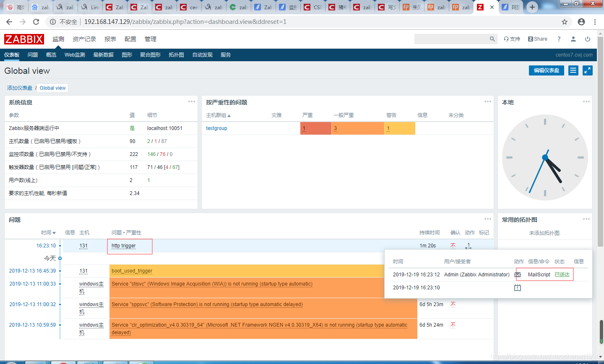The width and height of the screenshot is (604, 364).
Task: Select the 管理 main menu
Action: tap(151, 39)
